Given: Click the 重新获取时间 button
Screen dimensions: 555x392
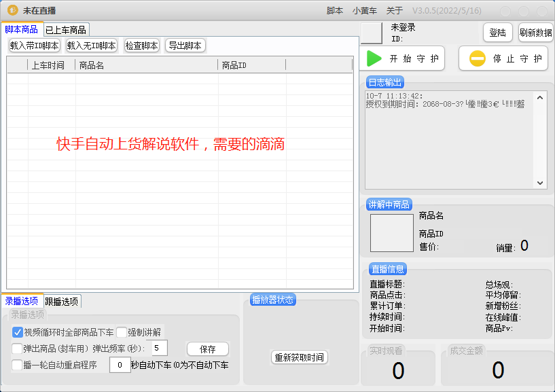Looking at the screenshot, I should pyautogui.click(x=300, y=357).
